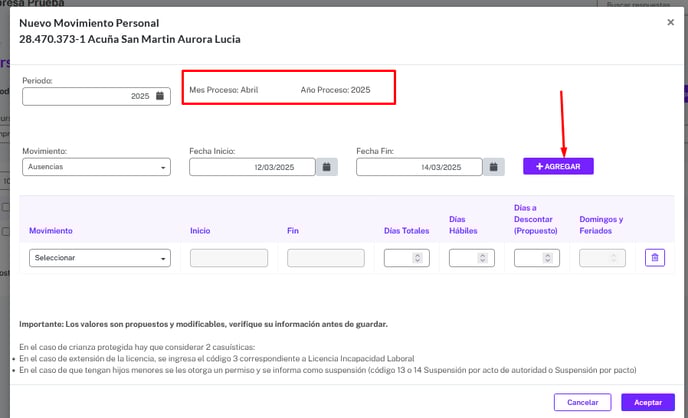
Task: Click the Año Proceso: 2025 text
Action: (x=335, y=89)
